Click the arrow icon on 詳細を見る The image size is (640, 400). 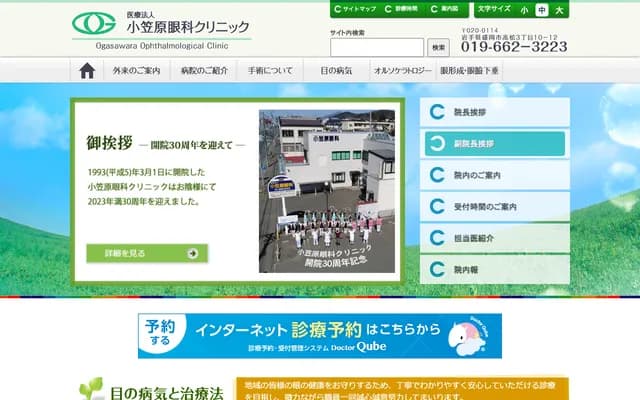pyautogui.click(x=193, y=253)
